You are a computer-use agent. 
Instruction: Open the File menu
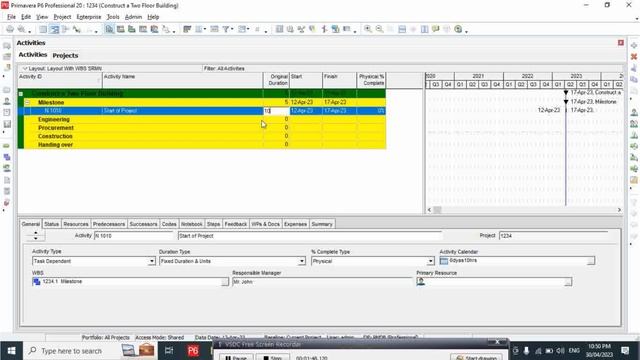pos(11,17)
